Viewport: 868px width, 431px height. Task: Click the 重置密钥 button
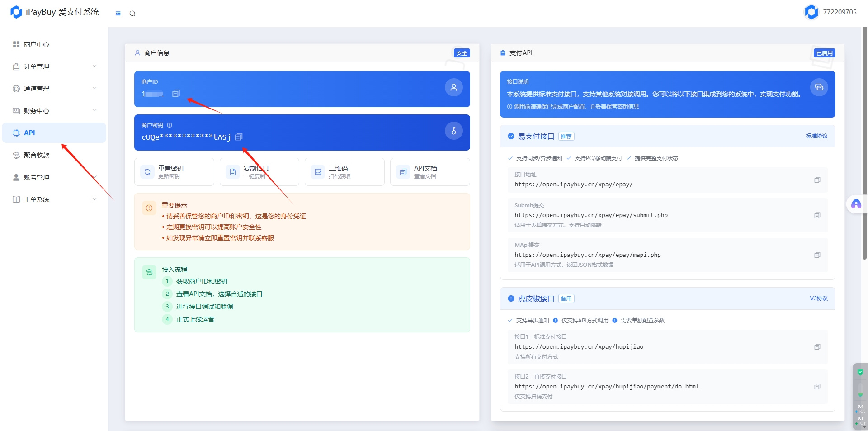[174, 172]
